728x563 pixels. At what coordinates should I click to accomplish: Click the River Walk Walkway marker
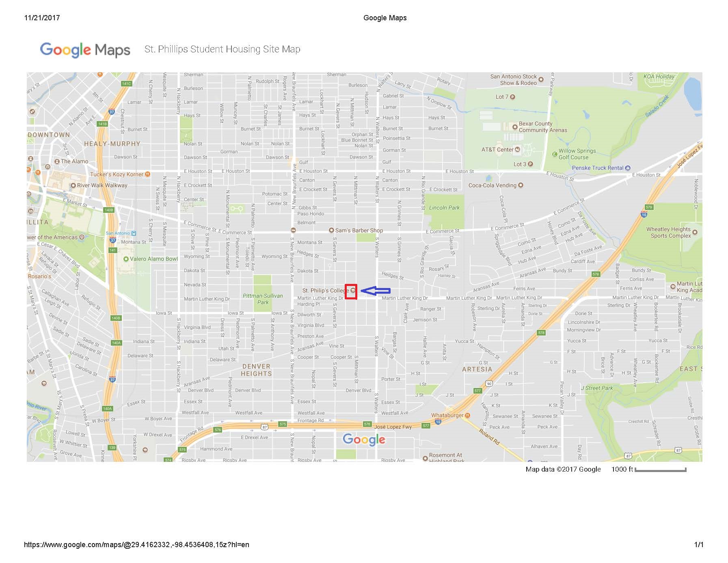[x=73, y=185]
